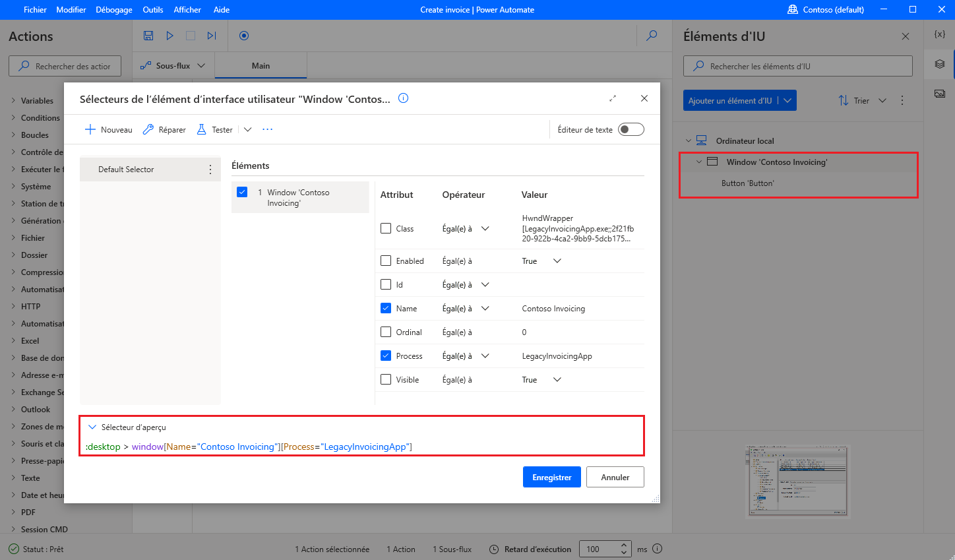Collapse Window 'Contoso Invoicing' tree node
The height and width of the screenshot is (560, 955).
pyautogui.click(x=699, y=162)
